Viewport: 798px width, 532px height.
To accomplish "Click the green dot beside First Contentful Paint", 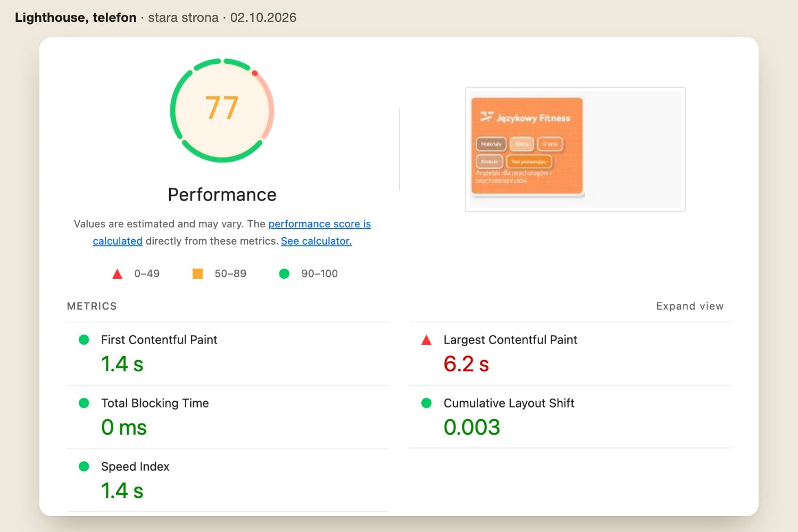I will tap(84, 339).
